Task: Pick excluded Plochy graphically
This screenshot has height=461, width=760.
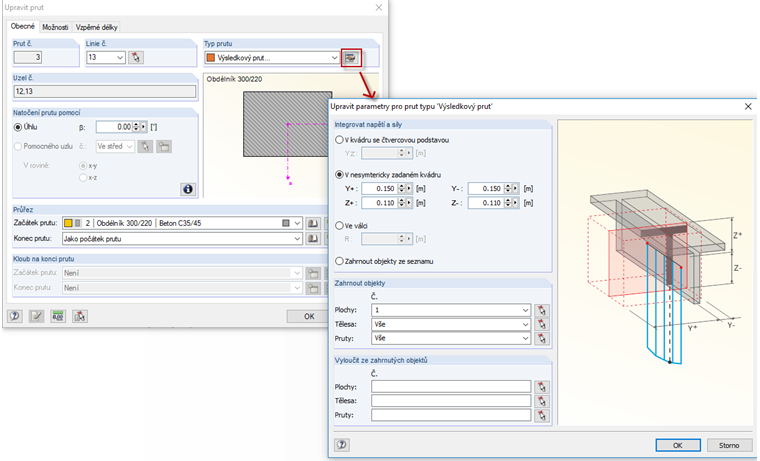Action: point(542,387)
